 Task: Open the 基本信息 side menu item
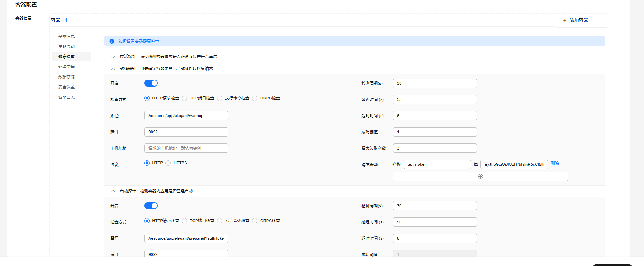[66, 36]
